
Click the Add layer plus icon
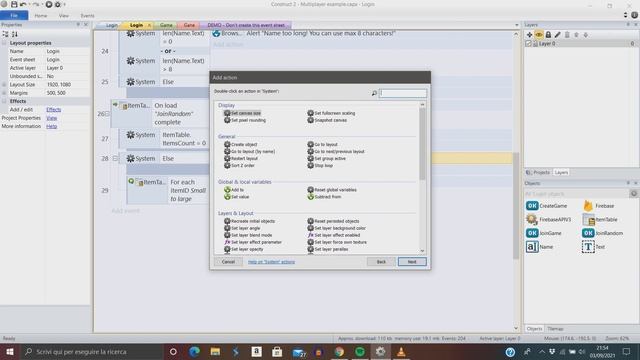pyautogui.click(x=529, y=35)
